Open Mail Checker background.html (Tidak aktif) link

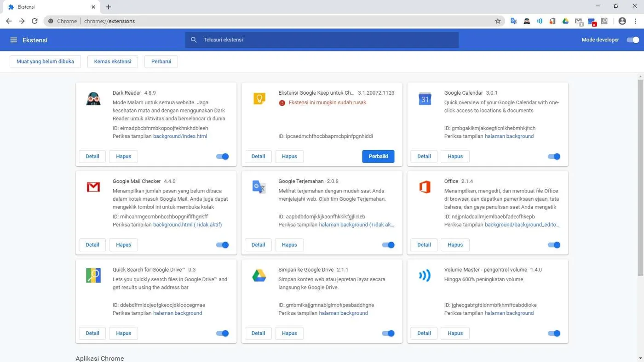188,225
